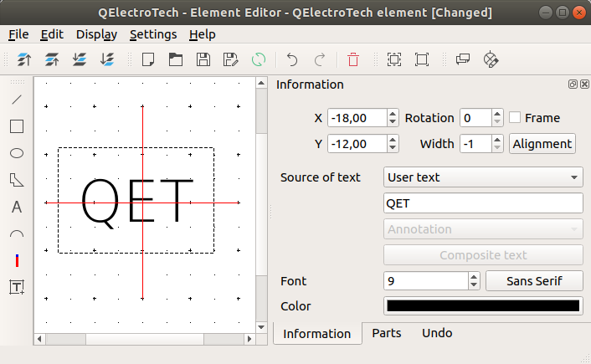Increase the Y value spinner
This screenshot has height=364, width=591.
pos(393,140)
